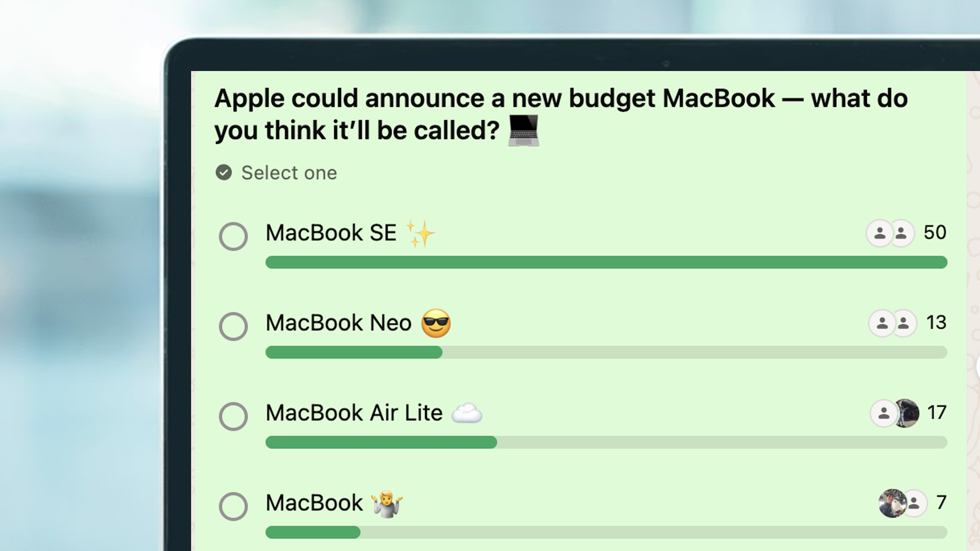Select the plain MacBook poll option
980x551 pixels.
coord(234,505)
